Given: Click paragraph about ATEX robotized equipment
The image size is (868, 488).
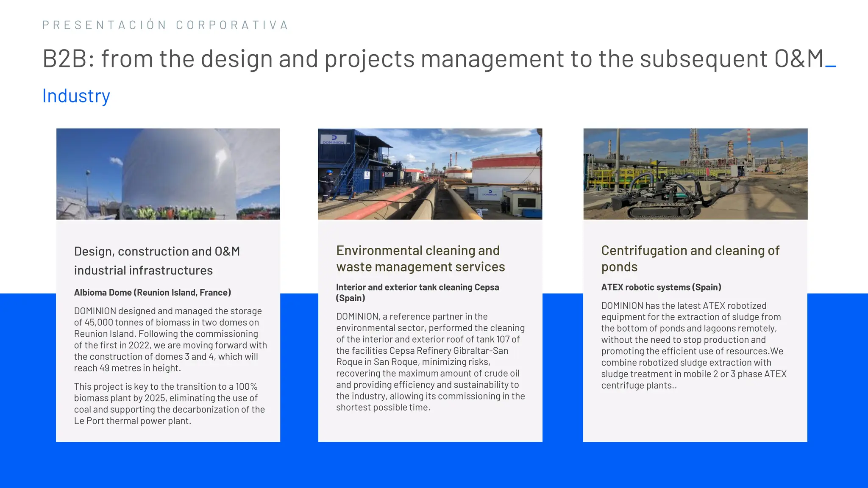Looking at the screenshot, I should (694, 345).
